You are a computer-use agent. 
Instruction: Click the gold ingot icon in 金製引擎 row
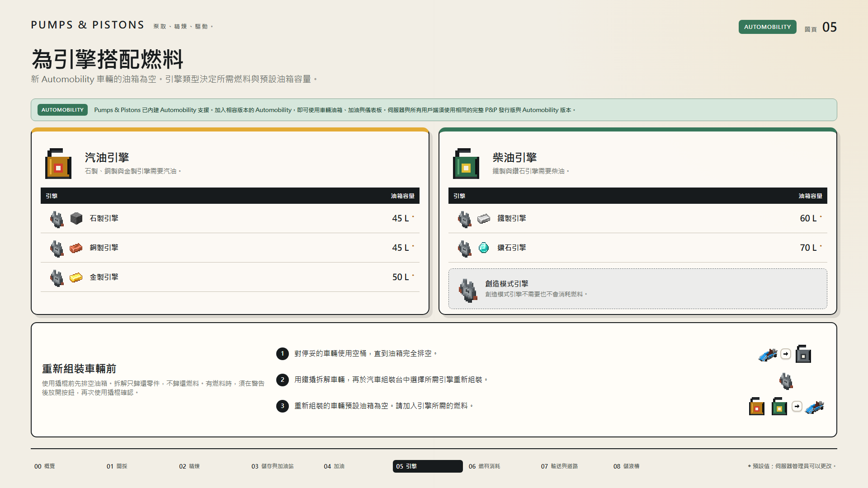click(x=76, y=277)
